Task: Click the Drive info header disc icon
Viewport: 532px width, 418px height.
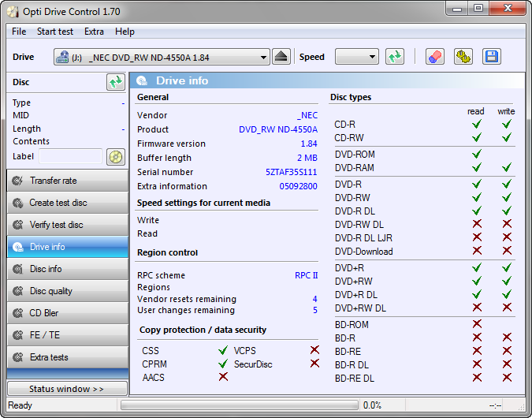Action: [142, 80]
